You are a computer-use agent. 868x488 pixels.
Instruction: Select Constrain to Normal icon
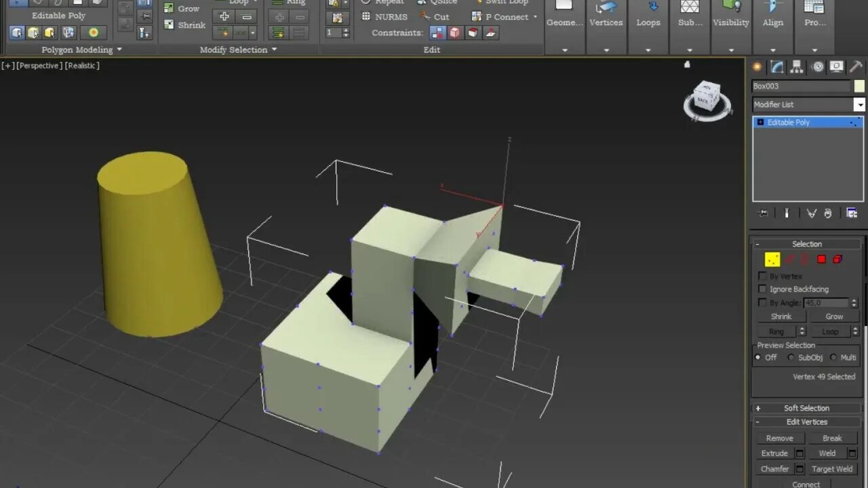click(x=490, y=33)
